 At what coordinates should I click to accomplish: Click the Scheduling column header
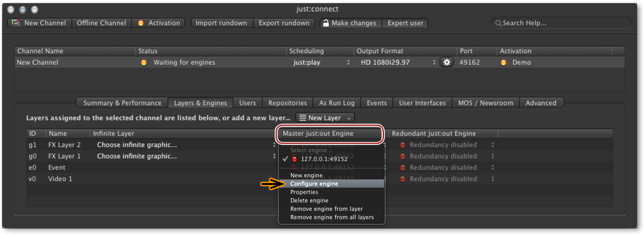(320, 51)
